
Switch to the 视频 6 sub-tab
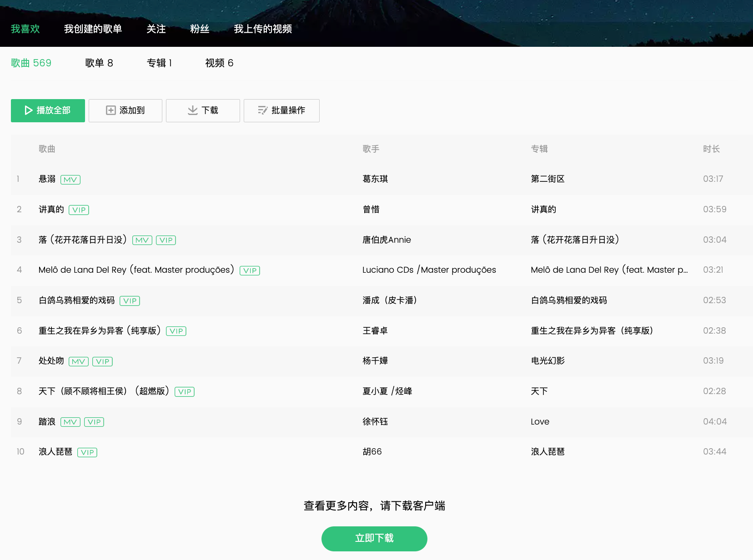coord(219,63)
